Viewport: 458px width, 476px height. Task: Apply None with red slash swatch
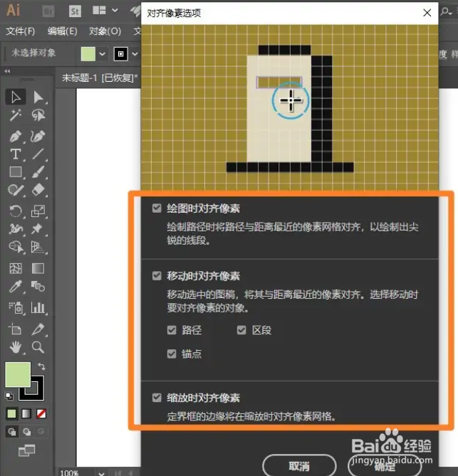41,413
